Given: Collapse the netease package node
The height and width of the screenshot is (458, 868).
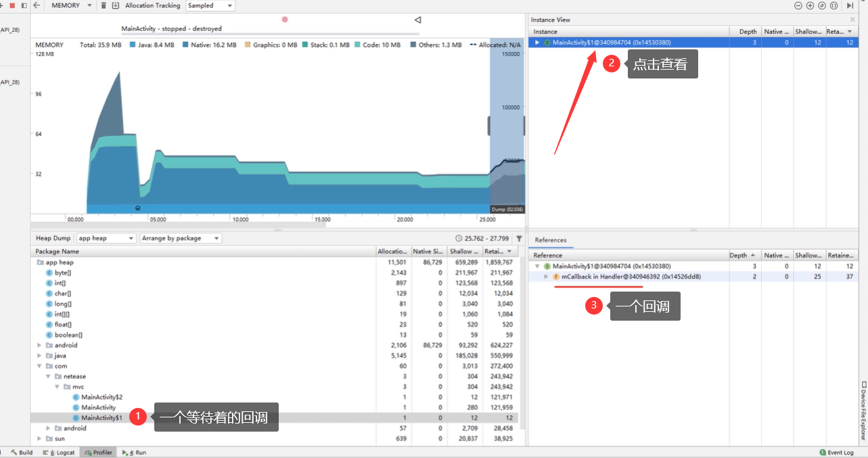Looking at the screenshot, I should click(x=49, y=376).
